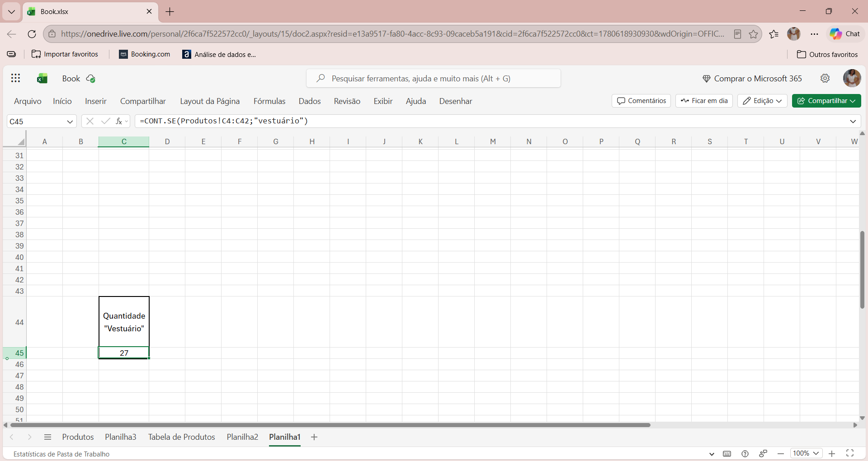The height and width of the screenshot is (461, 868).
Task: Click the horizontal scrollbar thumb
Action: point(330,425)
